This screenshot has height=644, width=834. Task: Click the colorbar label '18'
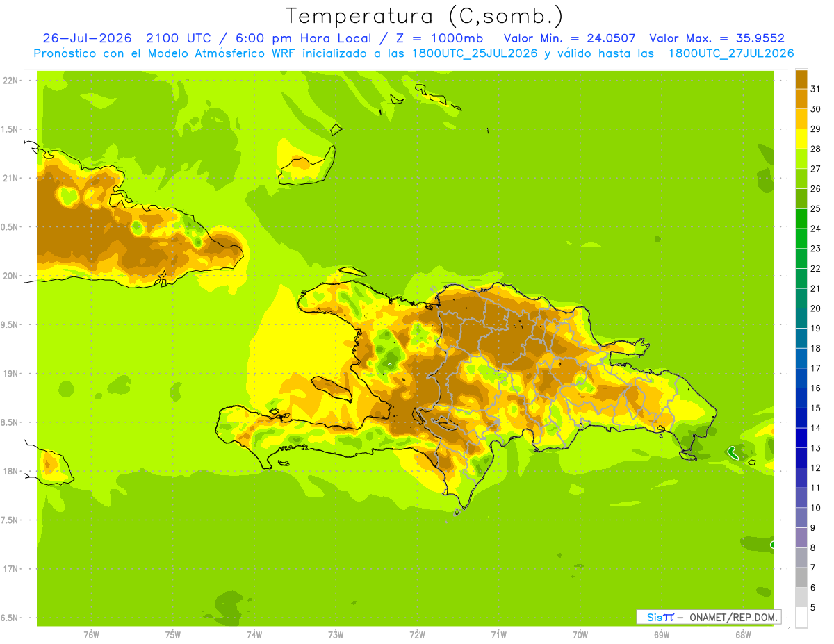(x=815, y=348)
